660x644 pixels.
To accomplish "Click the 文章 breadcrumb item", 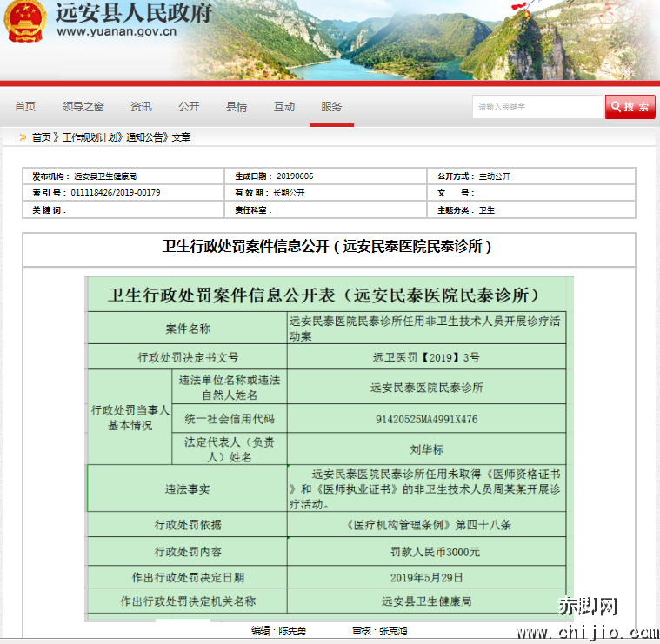I will coord(181,137).
